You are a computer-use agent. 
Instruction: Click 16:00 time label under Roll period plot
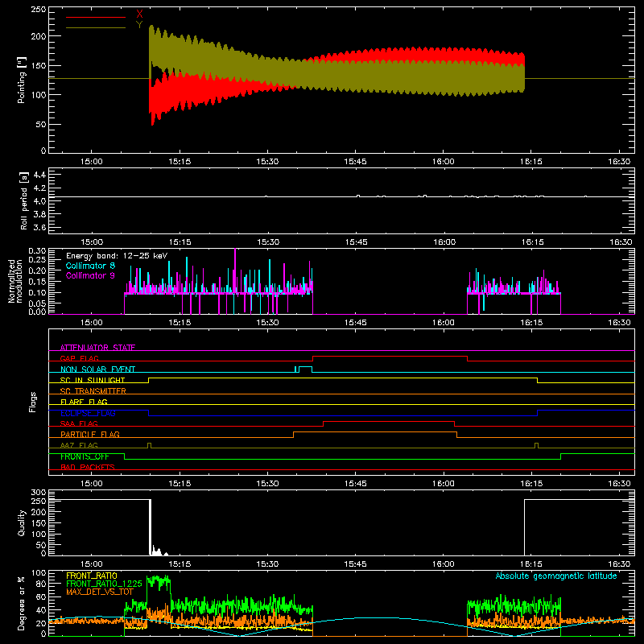point(444,242)
